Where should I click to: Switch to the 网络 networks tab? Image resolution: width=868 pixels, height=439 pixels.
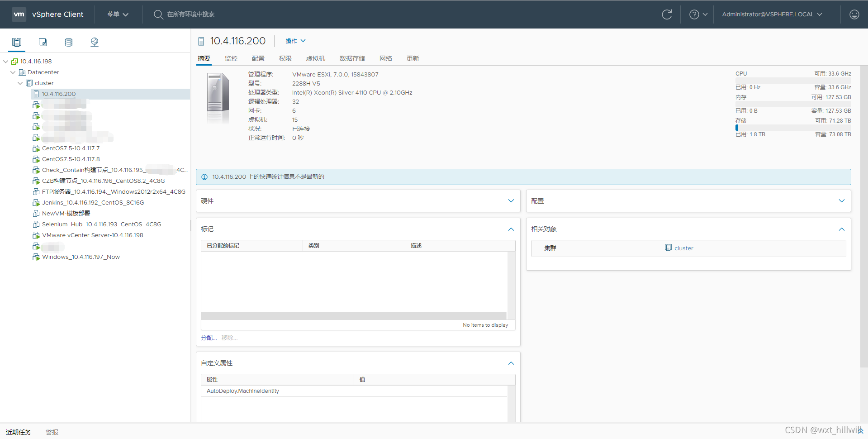tap(386, 59)
